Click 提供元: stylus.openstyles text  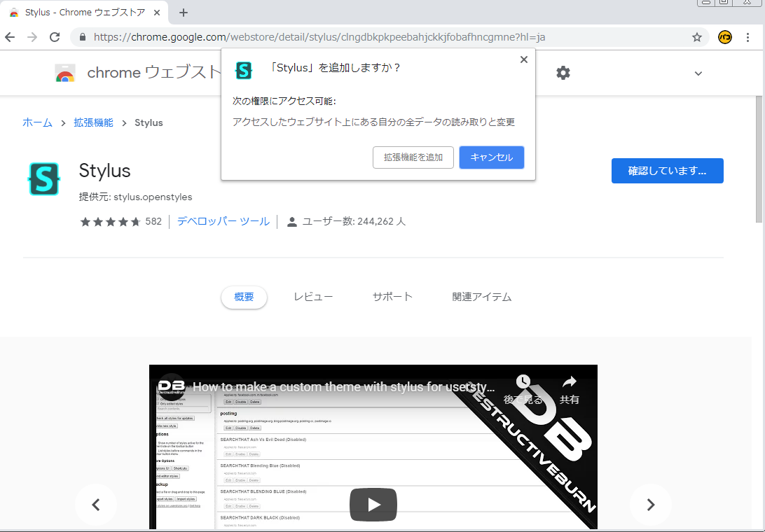click(x=136, y=197)
